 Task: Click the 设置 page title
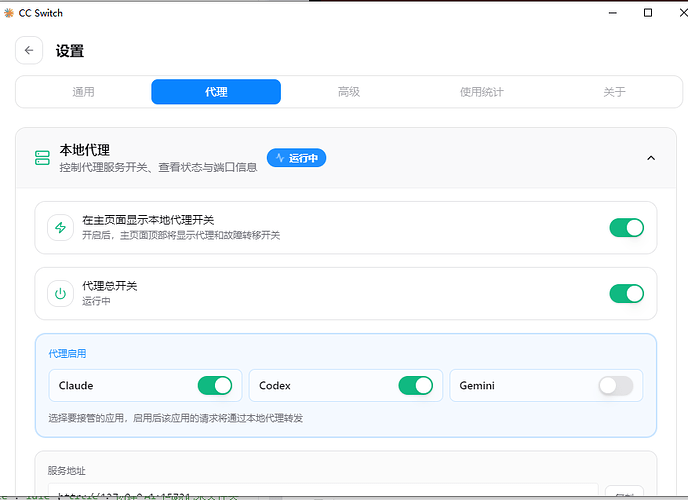click(69, 51)
